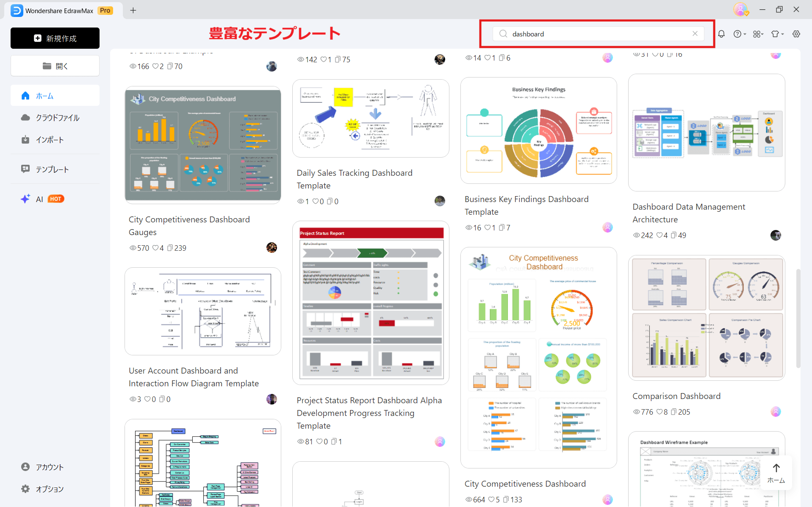This screenshot has width=812, height=507.
Task: Open Comparison Dashboard thumbnail
Action: [x=707, y=318]
